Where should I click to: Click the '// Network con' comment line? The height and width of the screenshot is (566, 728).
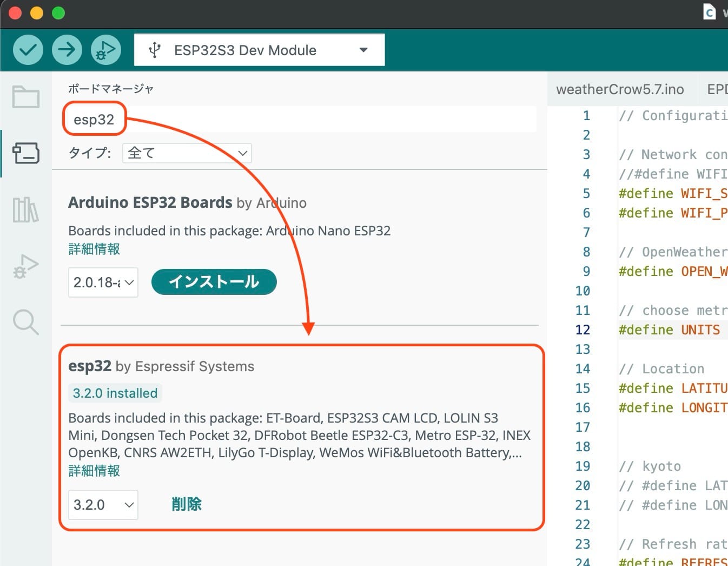click(673, 155)
